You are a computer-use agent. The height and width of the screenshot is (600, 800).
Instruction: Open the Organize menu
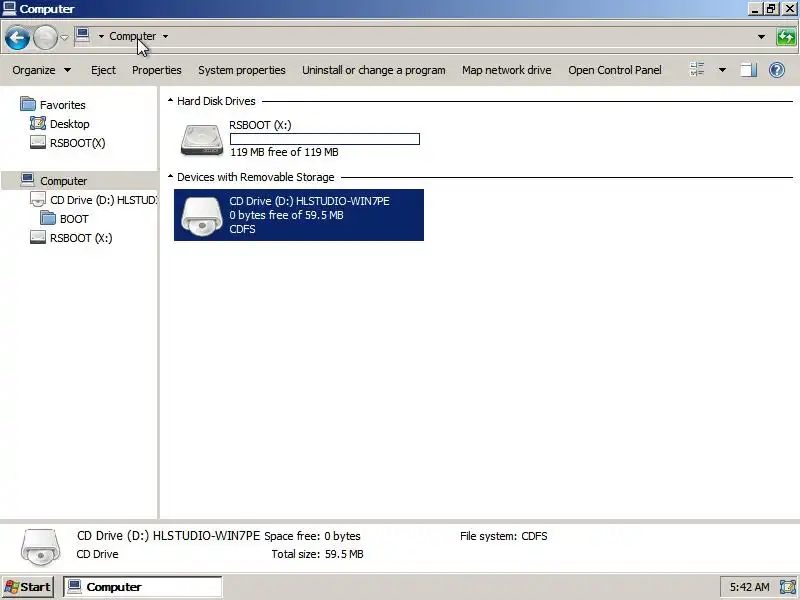[41, 70]
